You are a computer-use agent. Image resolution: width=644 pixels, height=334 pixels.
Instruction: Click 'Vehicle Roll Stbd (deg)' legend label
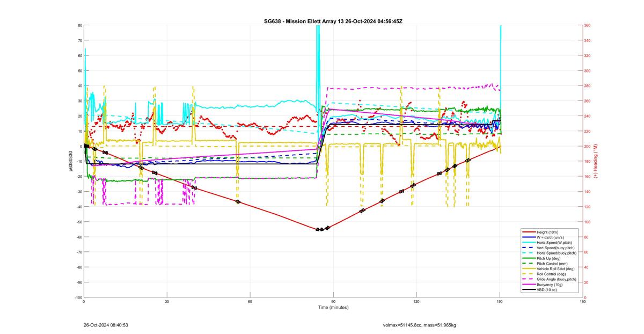tap(556, 269)
